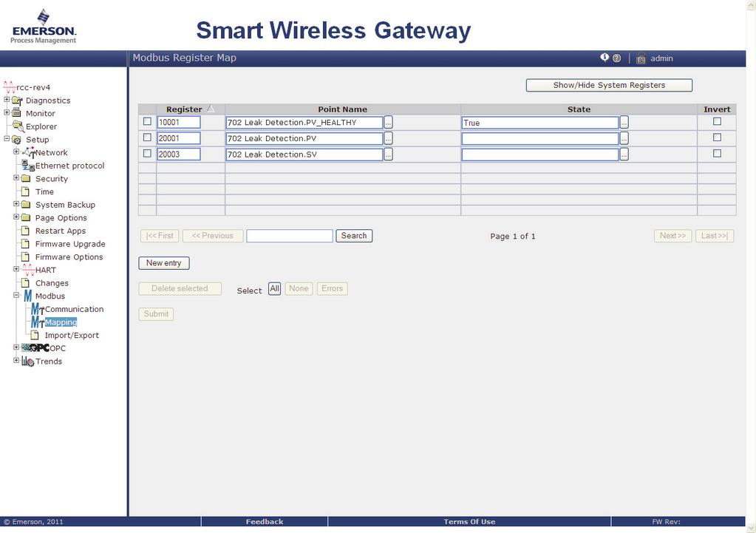756x533 pixels.
Task: Click the Security folder icon
Action: (26, 178)
